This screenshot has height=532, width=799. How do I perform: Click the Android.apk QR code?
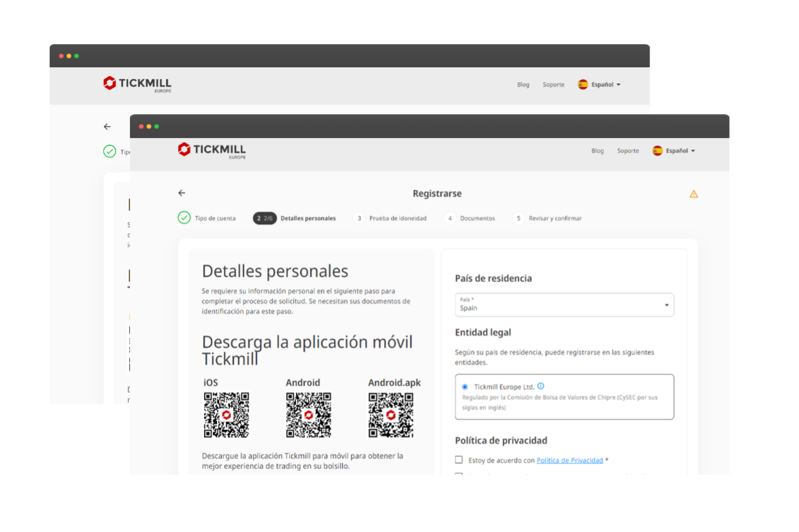click(x=391, y=415)
